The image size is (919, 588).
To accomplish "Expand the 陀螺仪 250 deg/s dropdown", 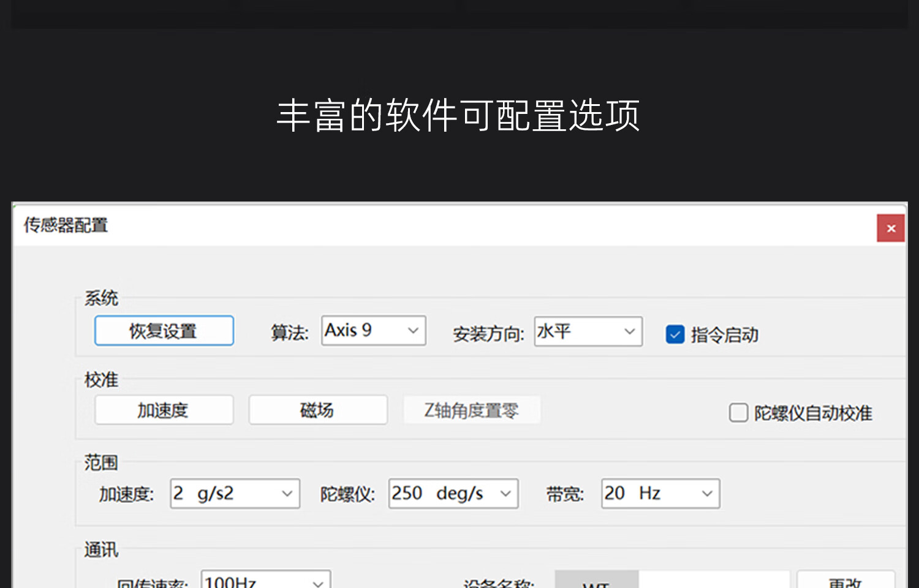I will click(x=453, y=494).
